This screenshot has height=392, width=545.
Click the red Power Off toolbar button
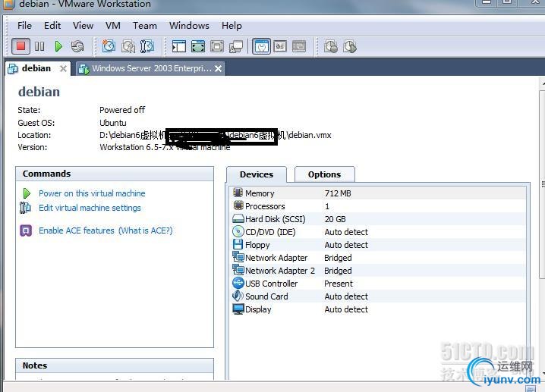[x=20, y=46]
